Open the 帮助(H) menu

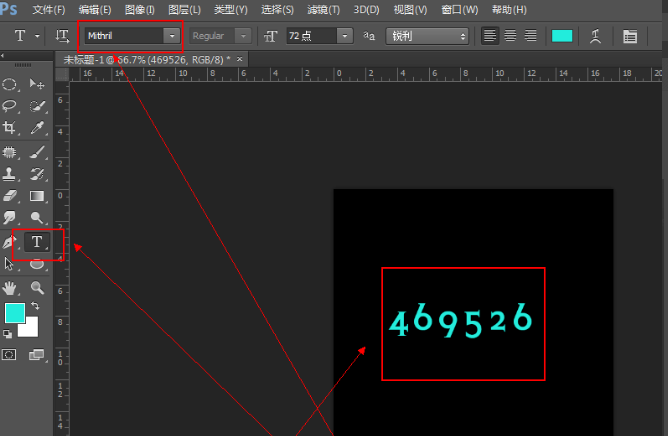click(509, 9)
